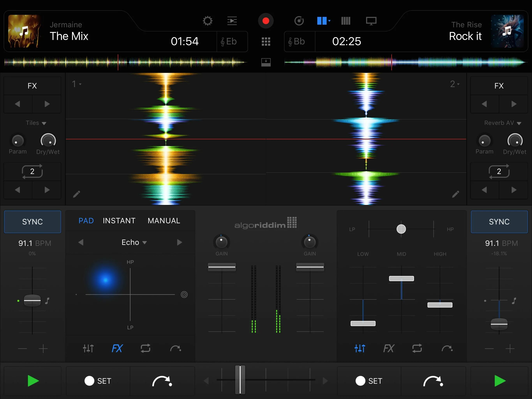Expand the Echo effect selector
Image resolution: width=532 pixels, height=399 pixels.
coord(134,242)
